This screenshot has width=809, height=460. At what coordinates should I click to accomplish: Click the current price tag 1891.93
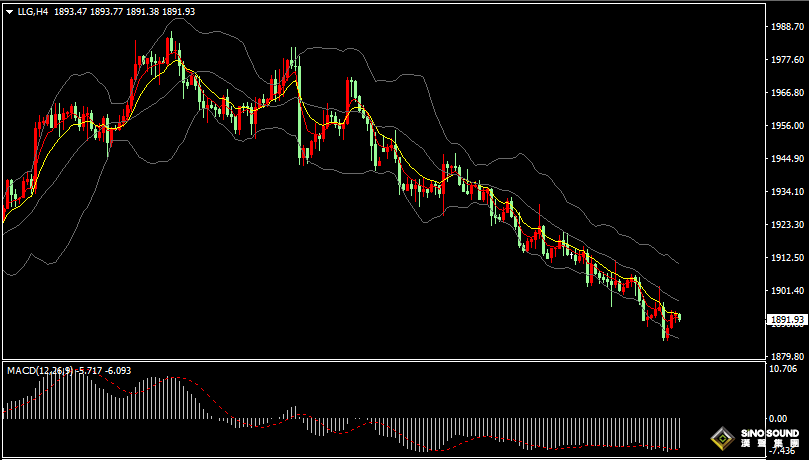(784, 320)
